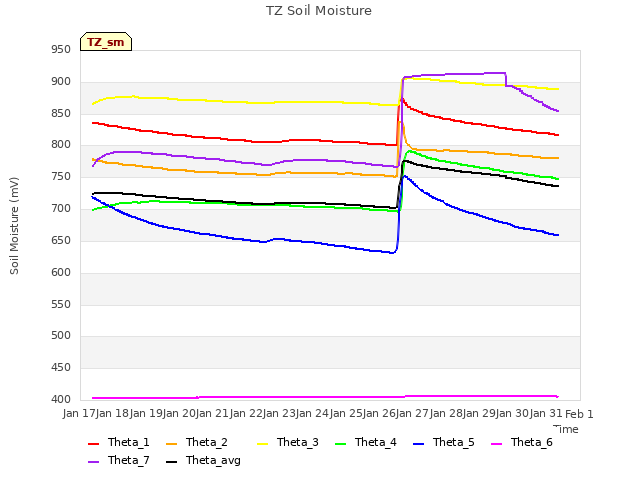Click the magenta Theta_6 legend swatch
Screen dimensions: 640x480
point(496,444)
